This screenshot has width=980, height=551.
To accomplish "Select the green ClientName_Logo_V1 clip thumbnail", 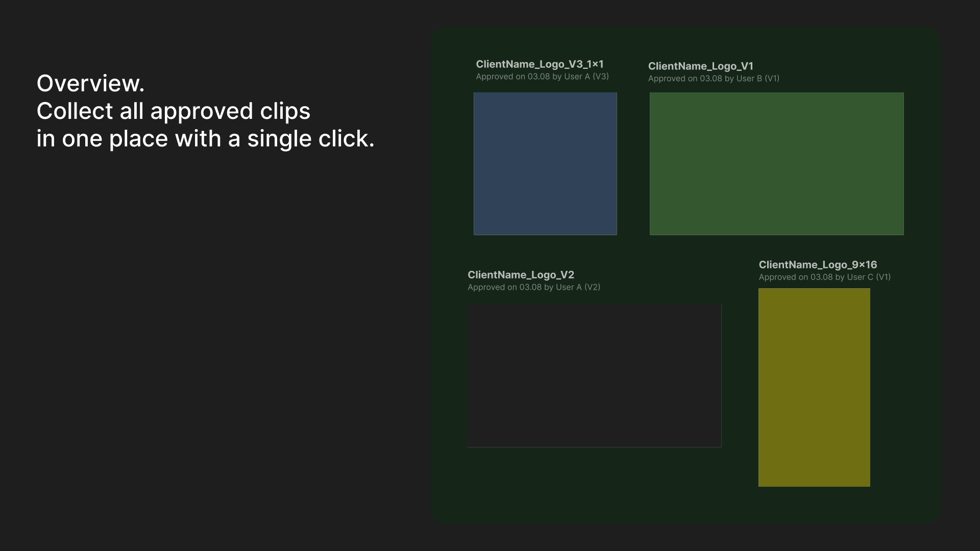I will pyautogui.click(x=776, y=163).
